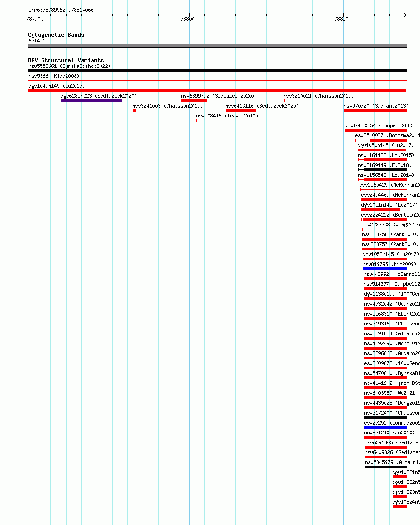The width and height of the screenshot is (420, 525).
Task: Click the dgv10824n5 variant label
Action: pos(406,502)
